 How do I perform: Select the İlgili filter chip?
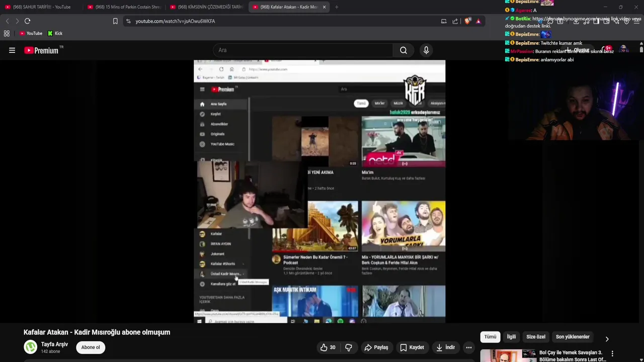pyautogui.click(x=511, y=337)
